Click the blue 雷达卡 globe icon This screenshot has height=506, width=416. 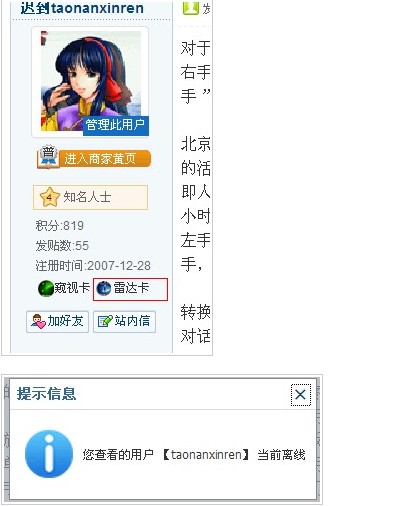(104, 288)
